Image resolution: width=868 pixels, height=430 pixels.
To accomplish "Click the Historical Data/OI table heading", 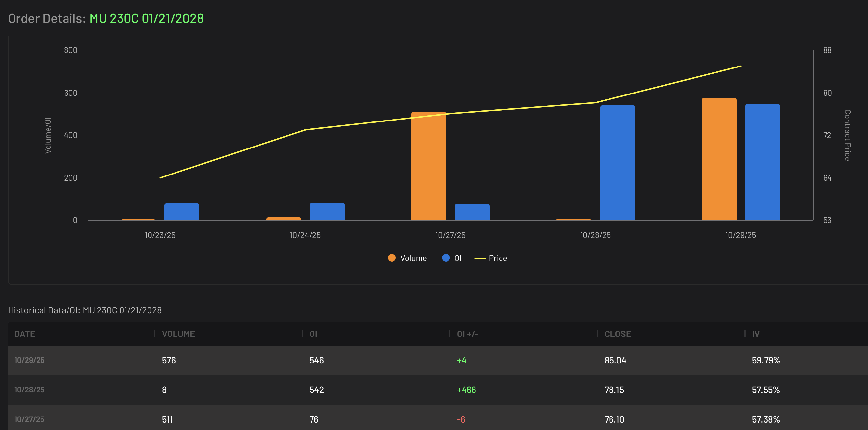I will click(85, 310).
